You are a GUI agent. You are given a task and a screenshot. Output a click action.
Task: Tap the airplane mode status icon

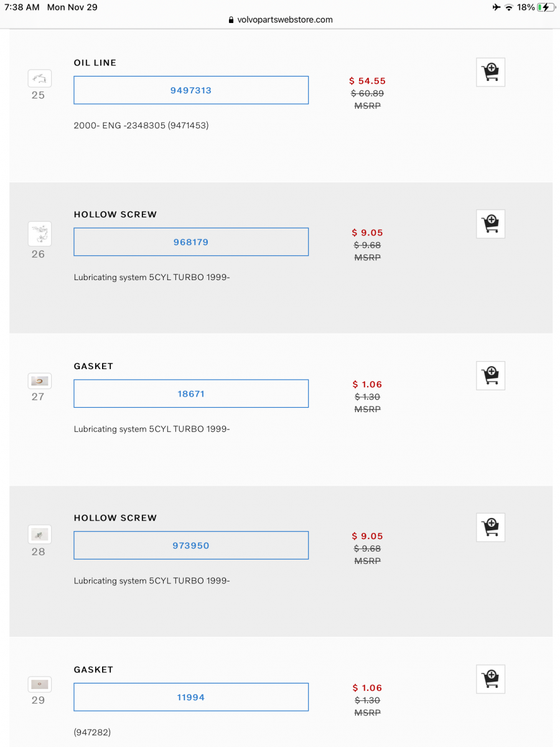point(496,7)
